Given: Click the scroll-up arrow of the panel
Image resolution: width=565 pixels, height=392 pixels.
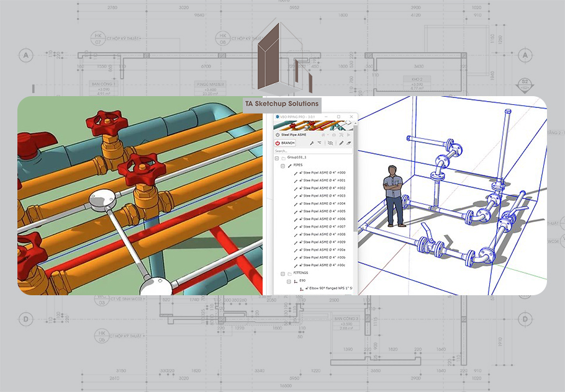Looking at the screenshot, I should click(355, 123).
